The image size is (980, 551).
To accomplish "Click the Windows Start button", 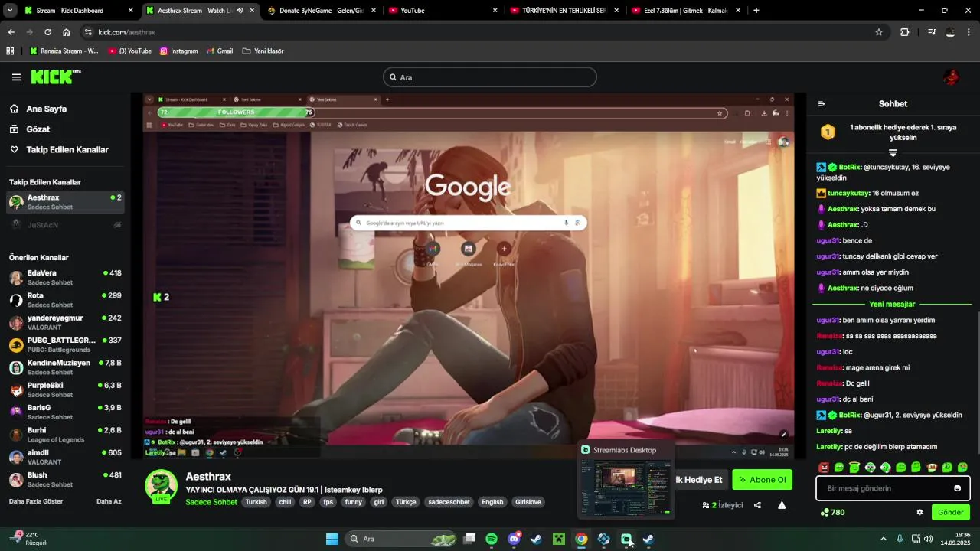I will [x=332, y=539].
